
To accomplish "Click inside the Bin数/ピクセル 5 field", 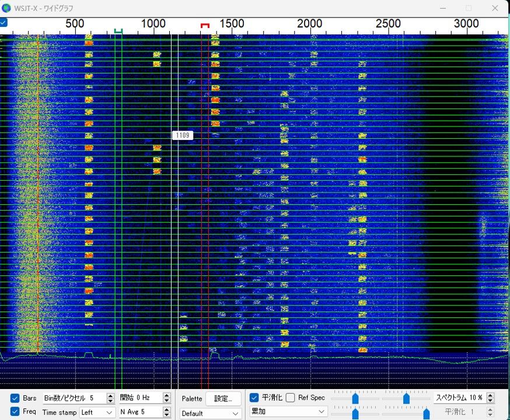I will [75, 398].
